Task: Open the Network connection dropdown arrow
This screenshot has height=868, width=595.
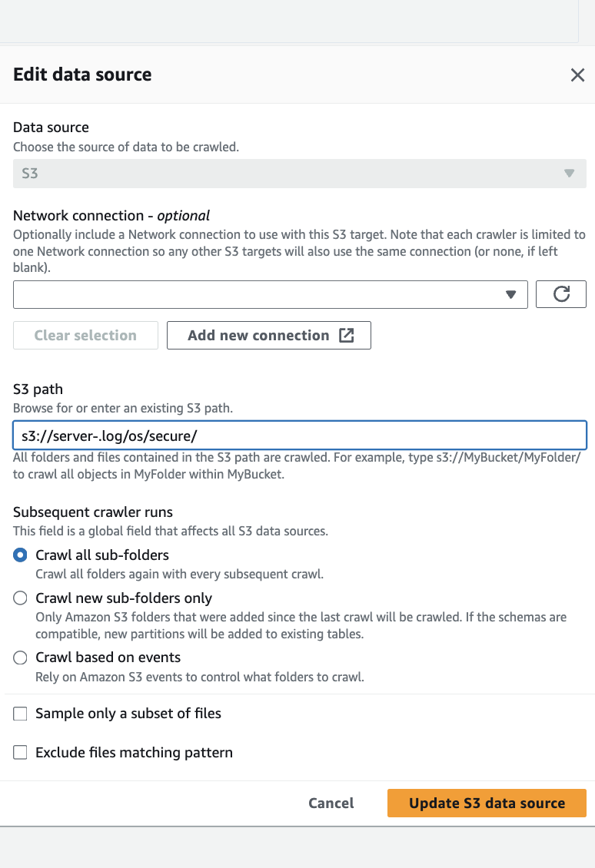Action: pos(511,294)
